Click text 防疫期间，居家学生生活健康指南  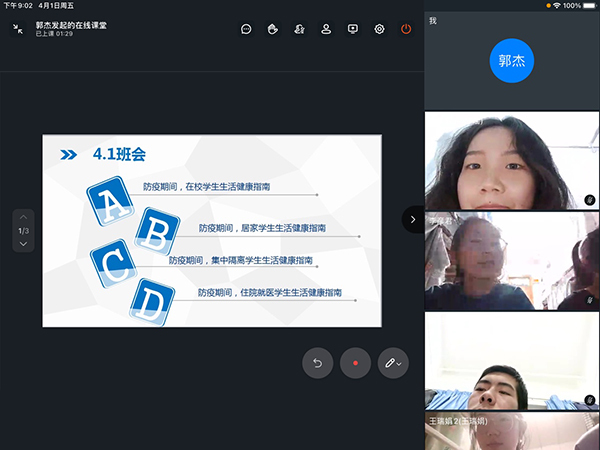tap(262, 228)
